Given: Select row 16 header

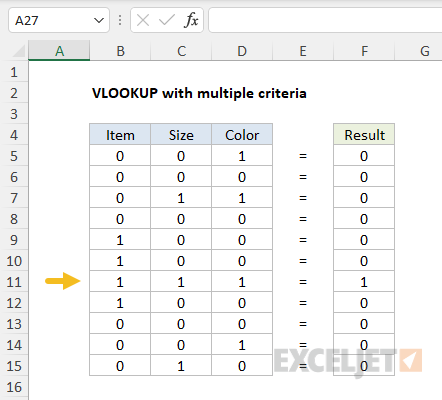Looking at the screenshot, I should click(x=14, y=387).
